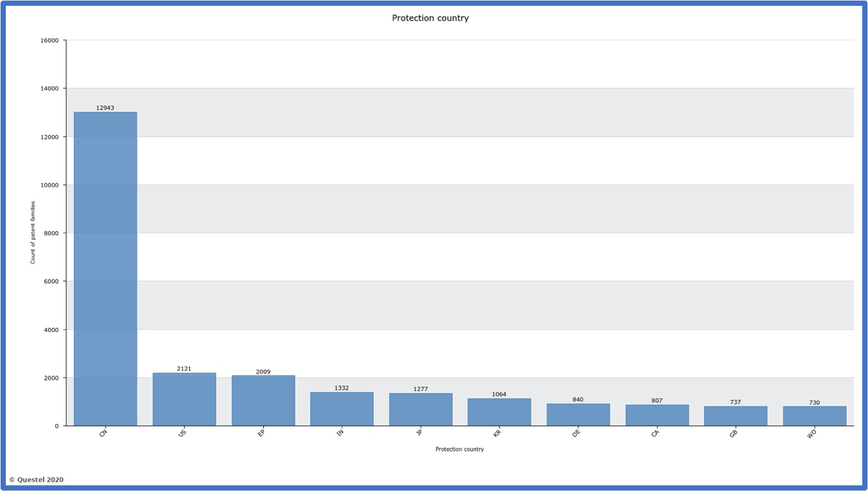
Task: Click the 'Protection country' x-axis title
Action: 460,449
